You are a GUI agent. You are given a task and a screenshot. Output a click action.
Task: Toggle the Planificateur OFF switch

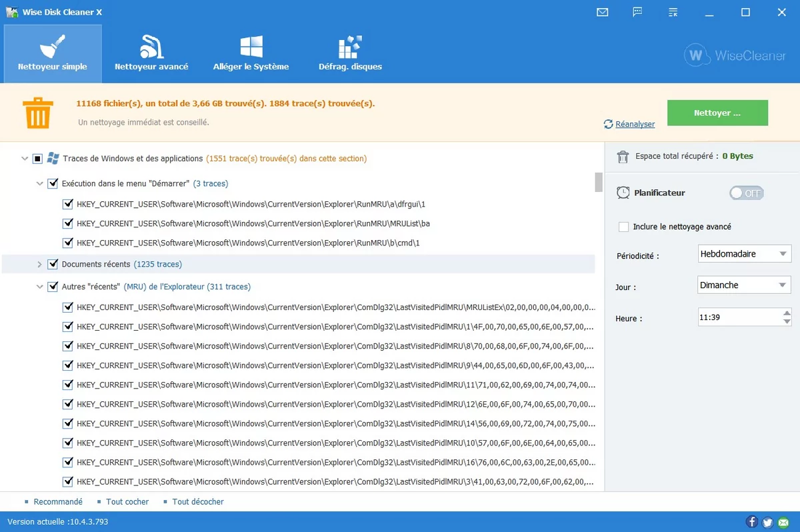747,193
